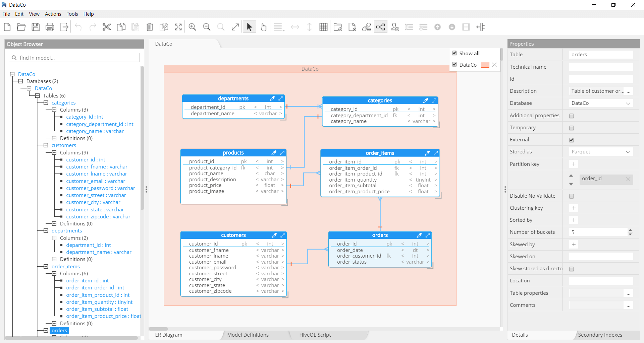
Task: Enable the Temporary checkbox
Action: (x=572, y=128)
